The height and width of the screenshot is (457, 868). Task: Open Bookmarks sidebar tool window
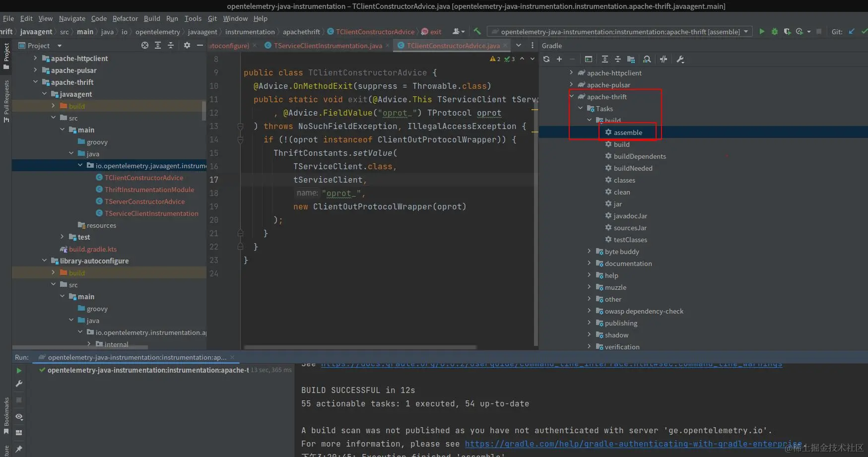click(6, 416)
